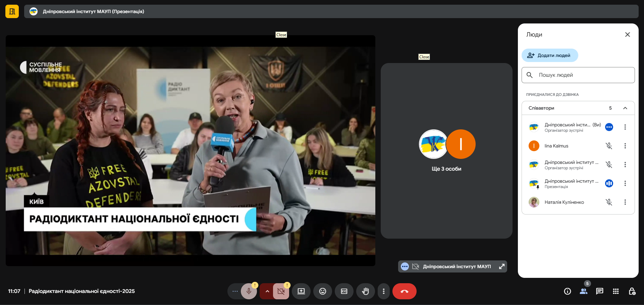This screenshot has height=305, width=644.
Task: Click the share screen button
Action: 301,291
